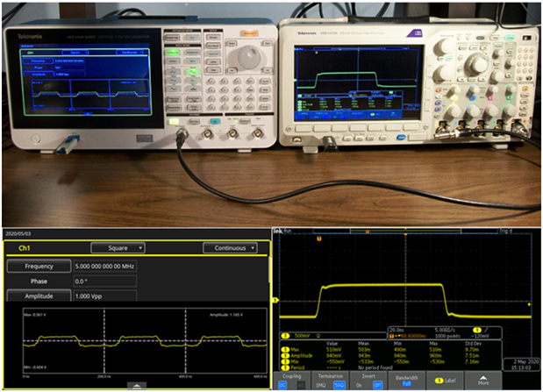
Task: Click the Frequency parameter button
Action: pyautogui.click(x=39, y=266)
